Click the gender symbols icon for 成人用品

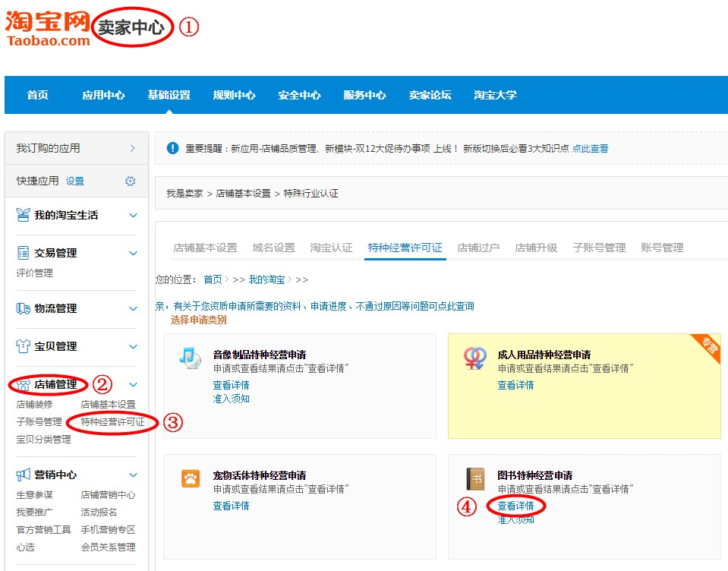(x=474, y=358)
